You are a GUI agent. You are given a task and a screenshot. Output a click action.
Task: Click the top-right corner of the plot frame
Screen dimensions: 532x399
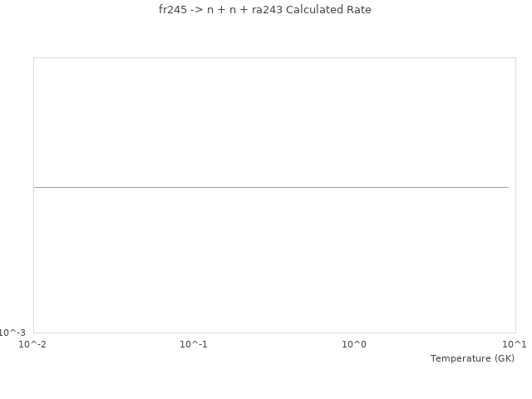pos(515,58)
